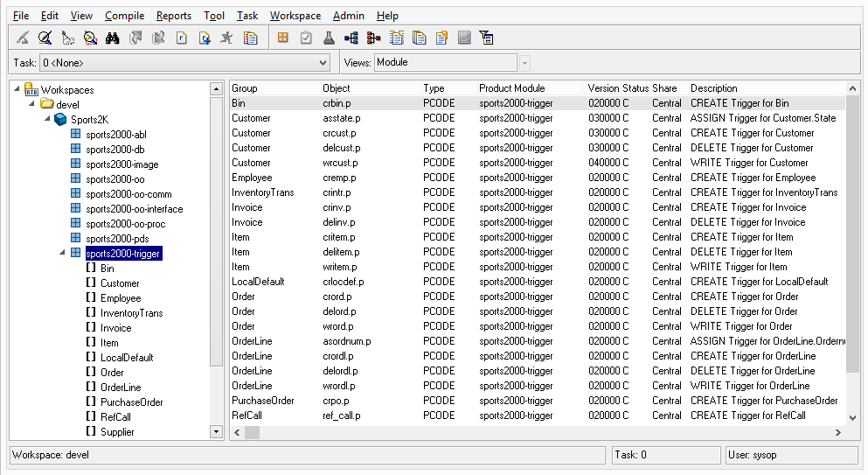The width and height of the screenshot is (868, 475).
Task: Click the table horizontal scroll-left arrow
Action: click(x=238, y=433)
